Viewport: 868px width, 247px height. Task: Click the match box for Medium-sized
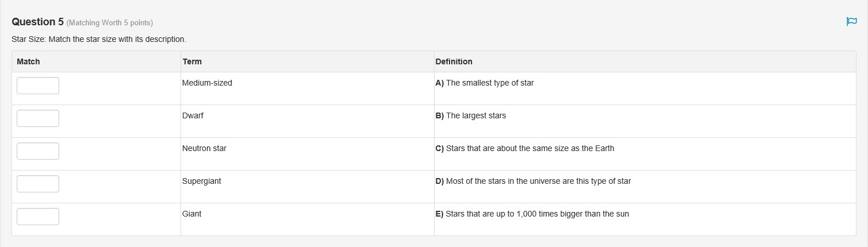[38, 86]
